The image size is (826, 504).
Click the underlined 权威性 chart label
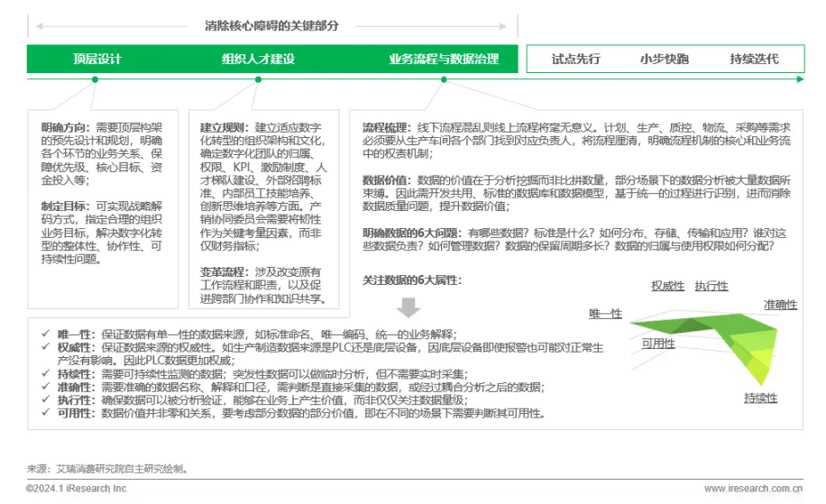(667, 286)
